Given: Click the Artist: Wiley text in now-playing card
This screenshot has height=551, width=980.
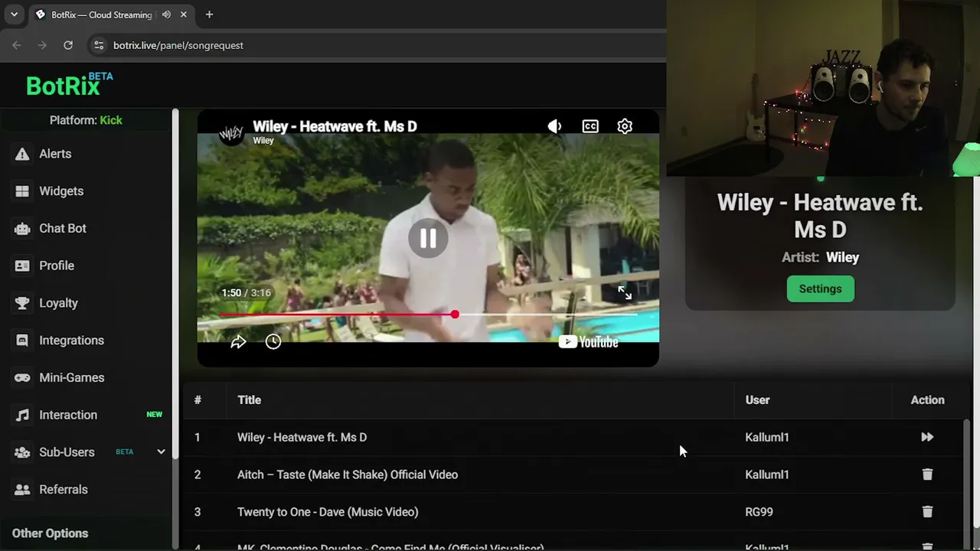Looking at the screenshot, I should [x=820, y=258].
